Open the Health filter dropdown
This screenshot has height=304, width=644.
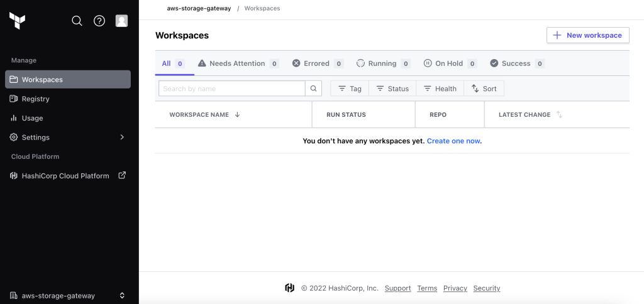[x=440, y=89]
